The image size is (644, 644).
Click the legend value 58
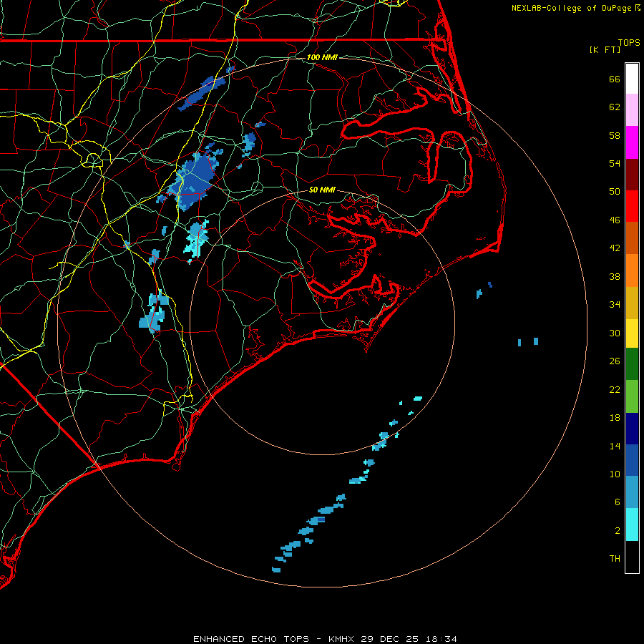coord(615,135)
